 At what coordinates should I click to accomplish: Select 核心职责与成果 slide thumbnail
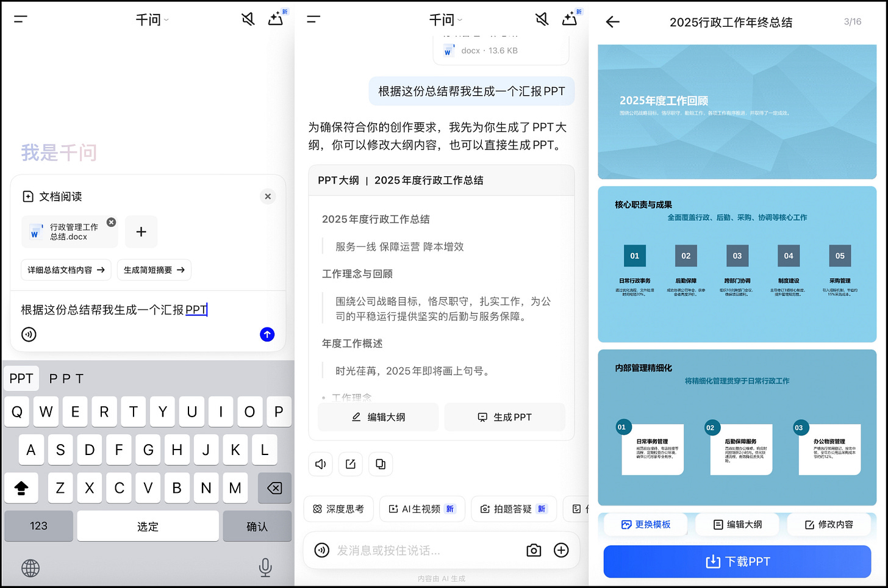[737, 264]
